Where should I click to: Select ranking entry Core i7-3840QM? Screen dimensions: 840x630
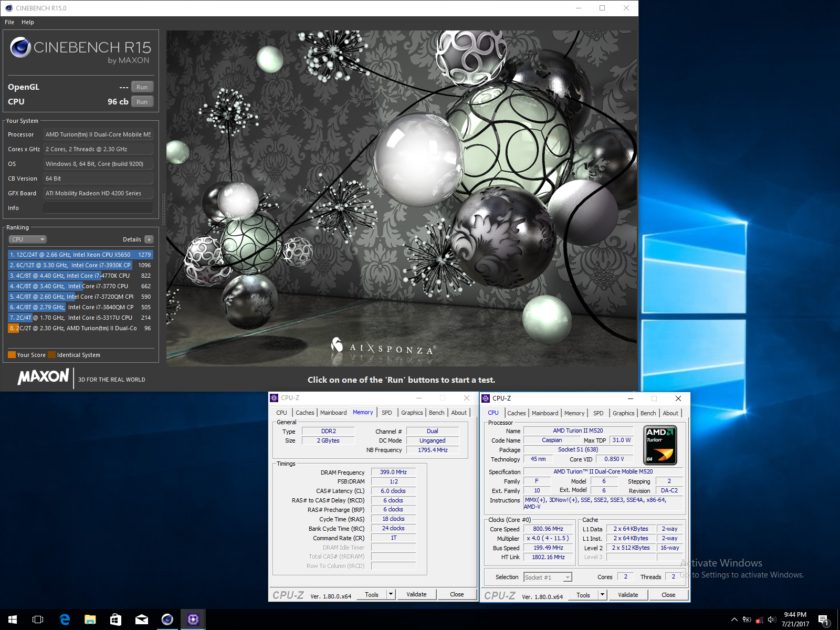point(80,307)
